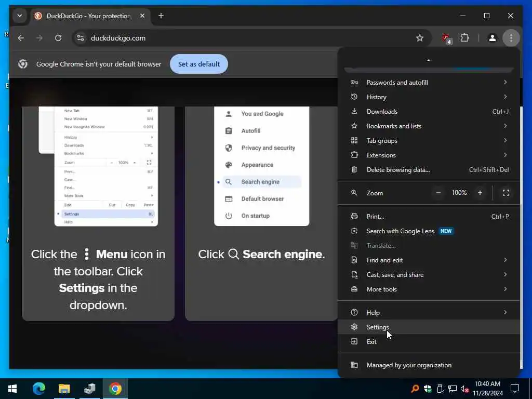Open Windows Start menu
Image resolution: width=532 pixels, height=399 pixels.
tap(12, 389)
